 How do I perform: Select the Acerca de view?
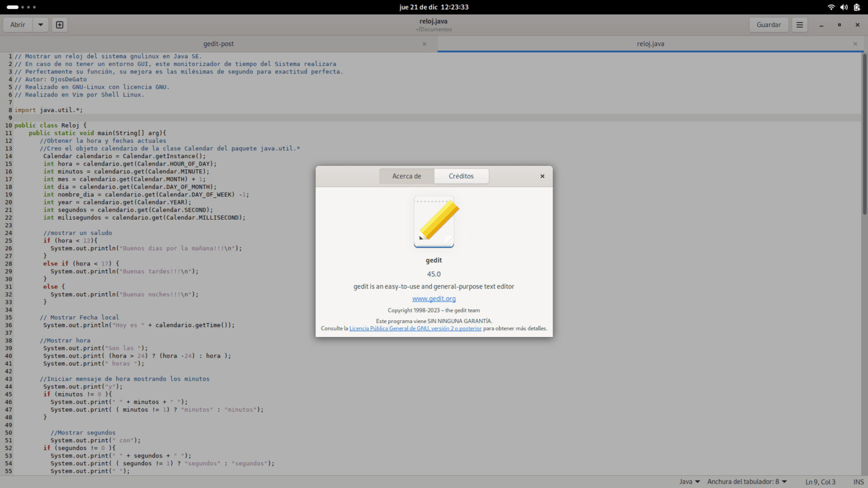[x=406, y=176]
